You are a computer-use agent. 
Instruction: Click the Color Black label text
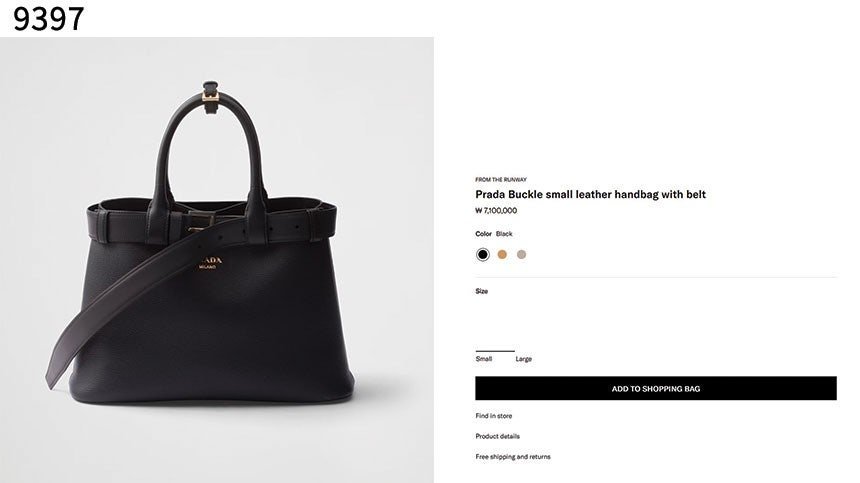(494, 234)
